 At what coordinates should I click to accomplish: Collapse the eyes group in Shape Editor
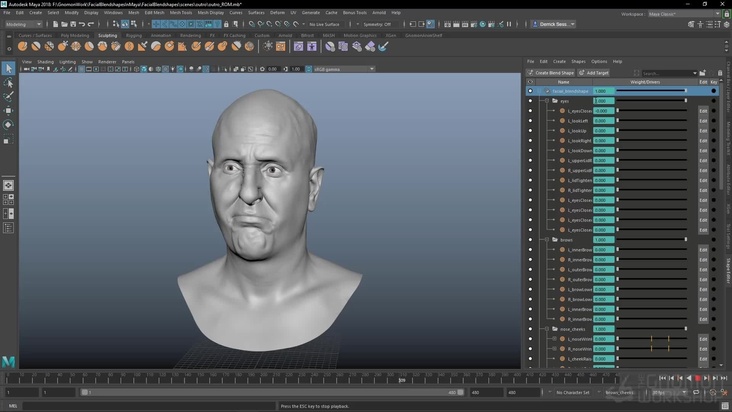[545, 101]
